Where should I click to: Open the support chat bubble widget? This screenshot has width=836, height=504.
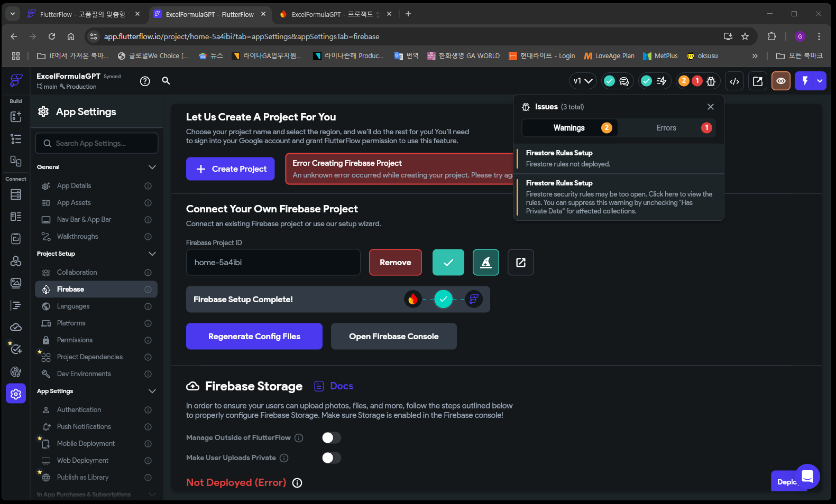(807, 477)
